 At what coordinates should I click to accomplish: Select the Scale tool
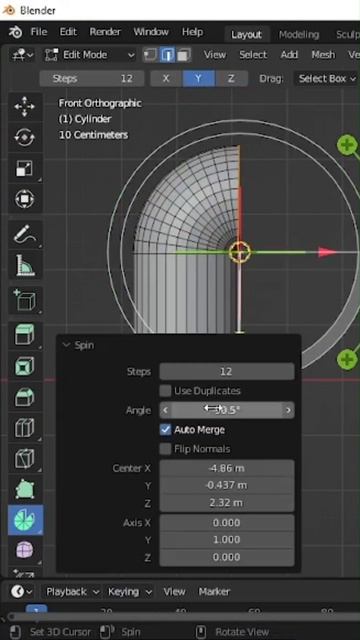point(25,168)
